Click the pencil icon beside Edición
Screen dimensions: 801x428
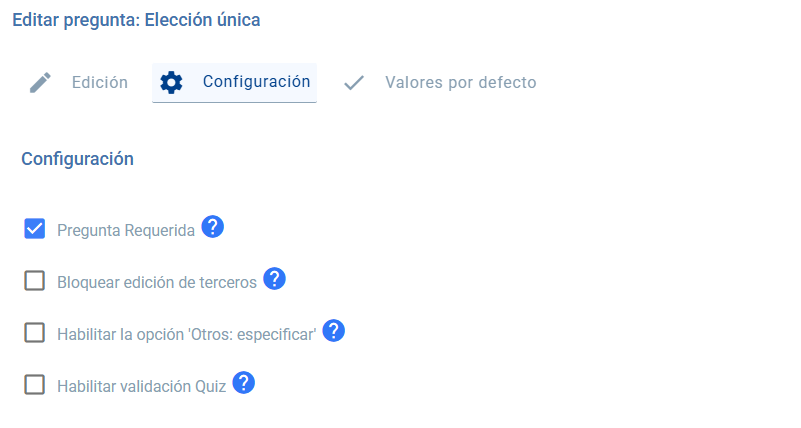coord(40,83)
